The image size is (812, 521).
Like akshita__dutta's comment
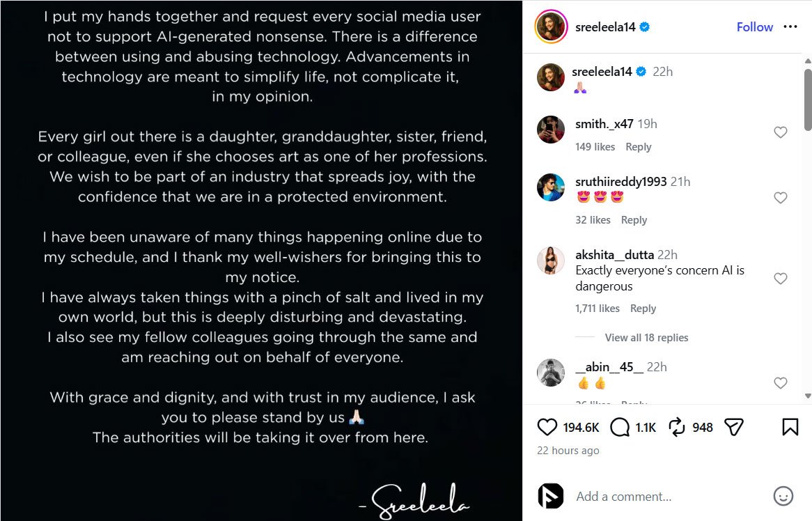[781, 279]
